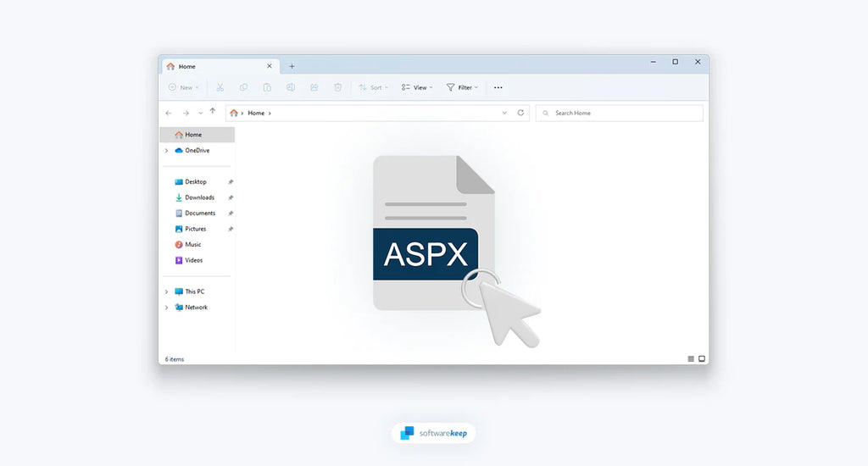Click the Delete trash can icon
Screen dimensions: 868x466
(337, 87)
